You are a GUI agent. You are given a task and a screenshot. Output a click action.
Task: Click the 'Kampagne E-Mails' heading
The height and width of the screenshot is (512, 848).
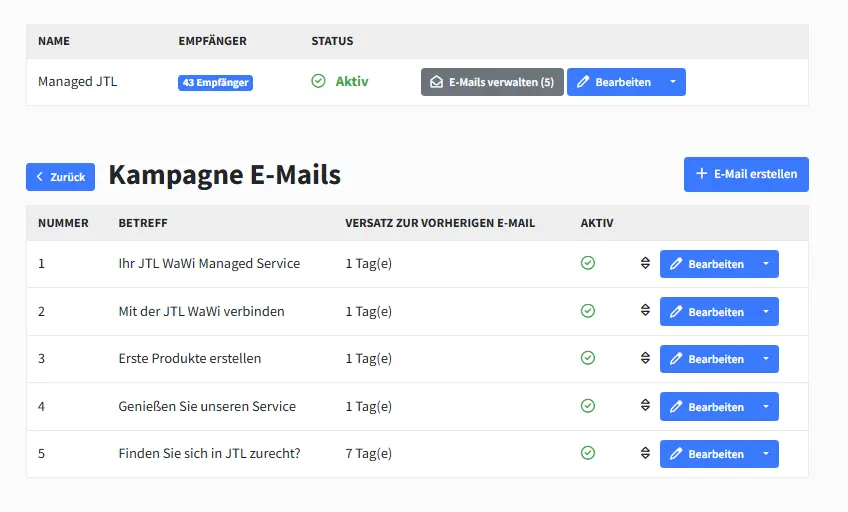[x=224, y=175]
